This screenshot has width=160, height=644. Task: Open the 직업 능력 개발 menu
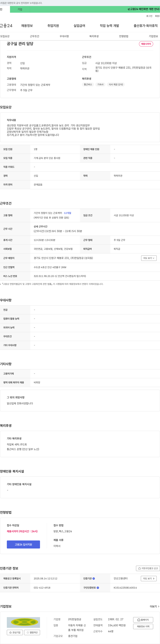coord(109,26)
